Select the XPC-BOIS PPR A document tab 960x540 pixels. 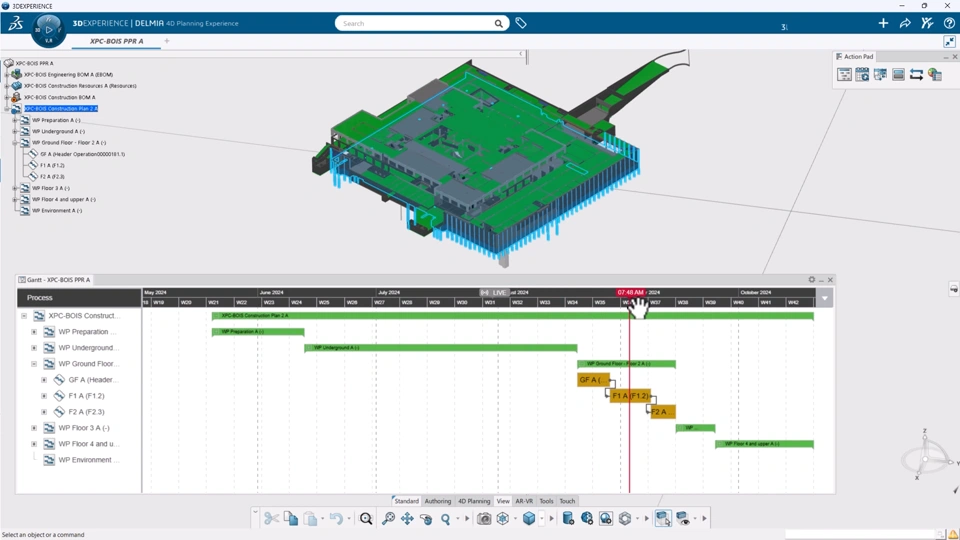point(116,41)
